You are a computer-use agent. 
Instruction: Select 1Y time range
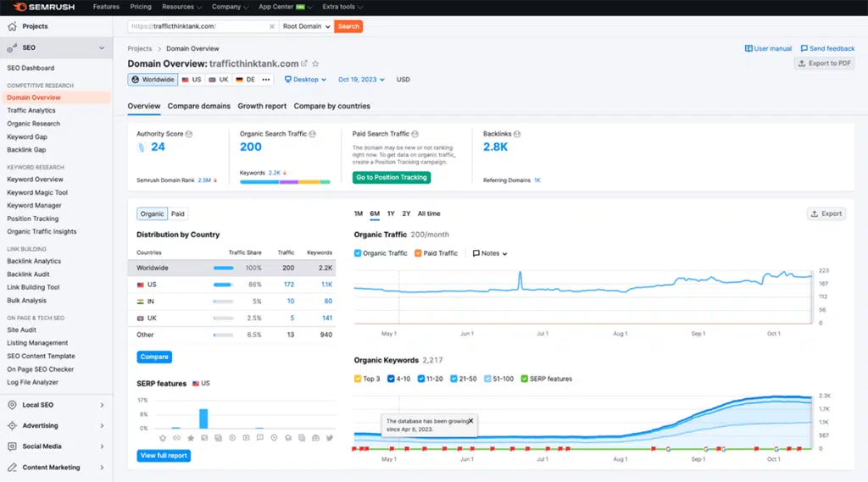coord(391,213)
